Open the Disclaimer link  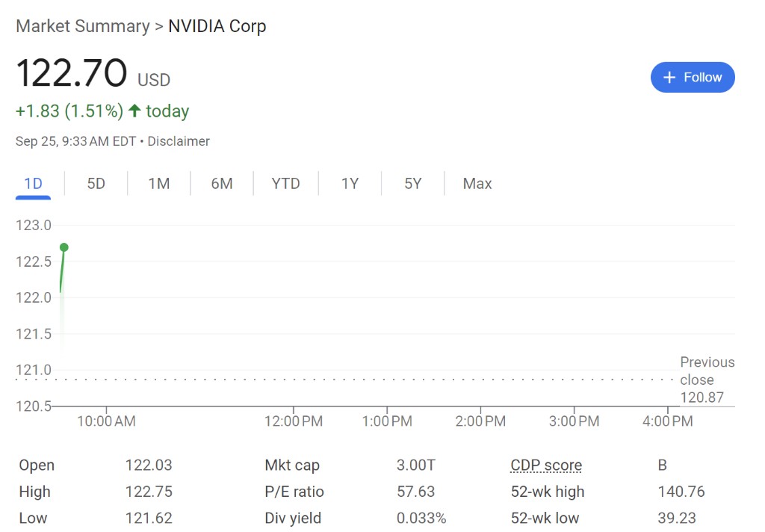pos(179,141)
